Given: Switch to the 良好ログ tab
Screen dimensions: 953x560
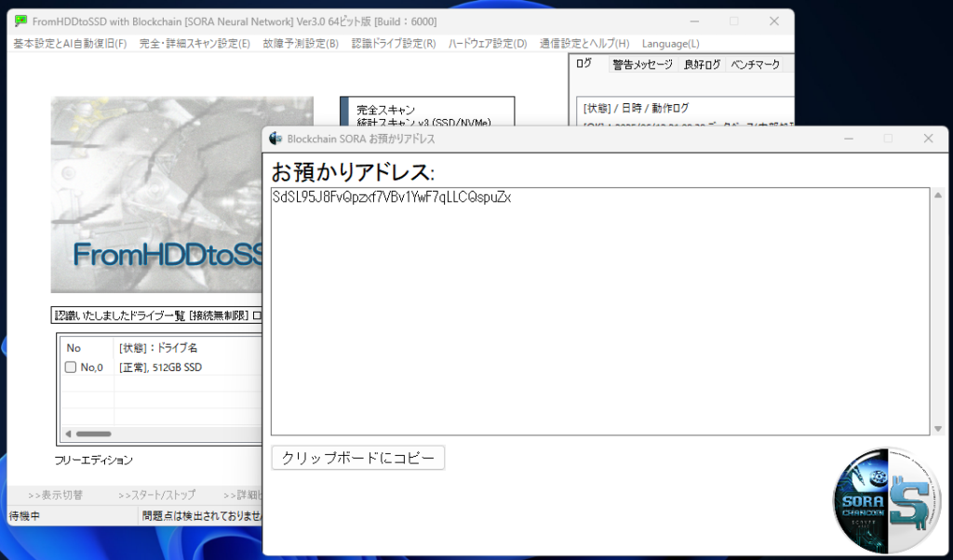Looking at the screenshot, I should tap(702, 64).
